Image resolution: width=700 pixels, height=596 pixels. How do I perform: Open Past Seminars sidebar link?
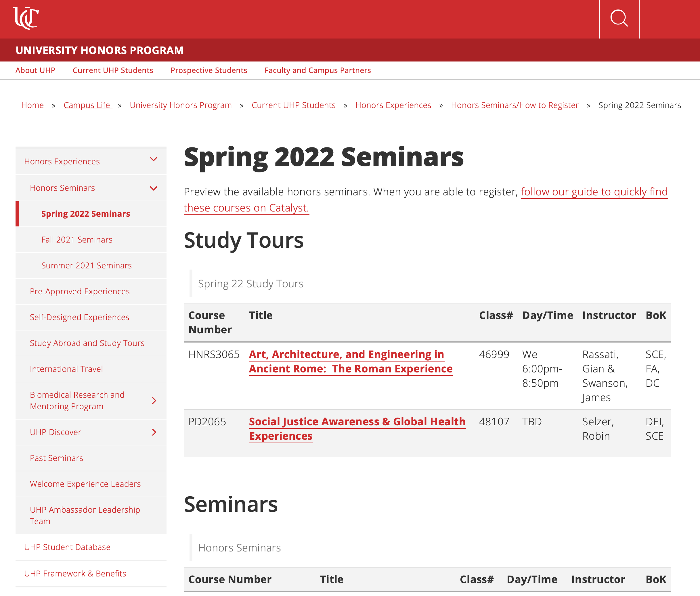(56, 458)
